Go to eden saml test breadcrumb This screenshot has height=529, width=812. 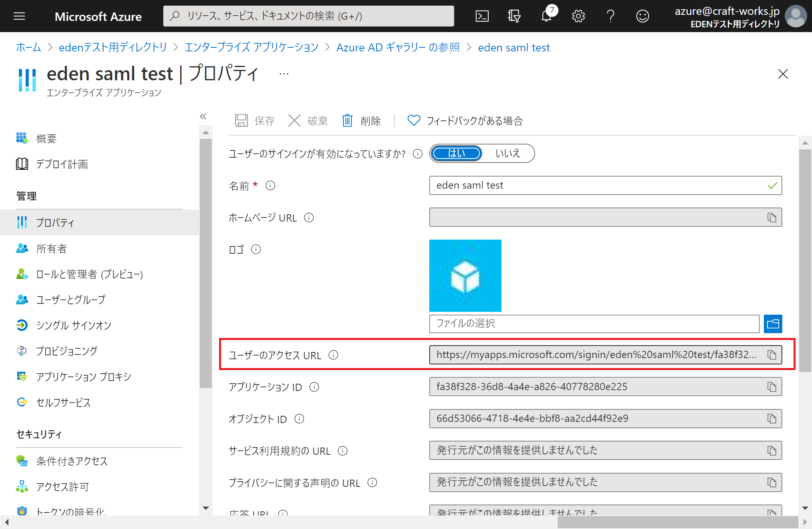(514, 47)
